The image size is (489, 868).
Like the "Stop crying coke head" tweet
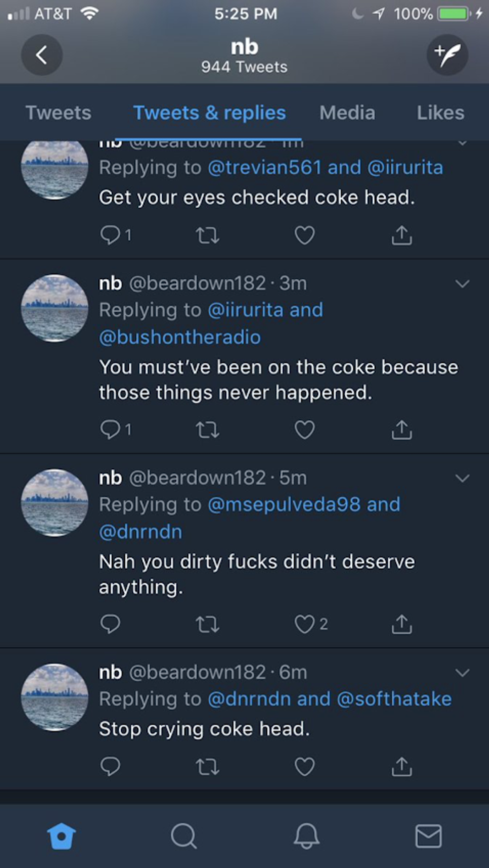(304, 767)
